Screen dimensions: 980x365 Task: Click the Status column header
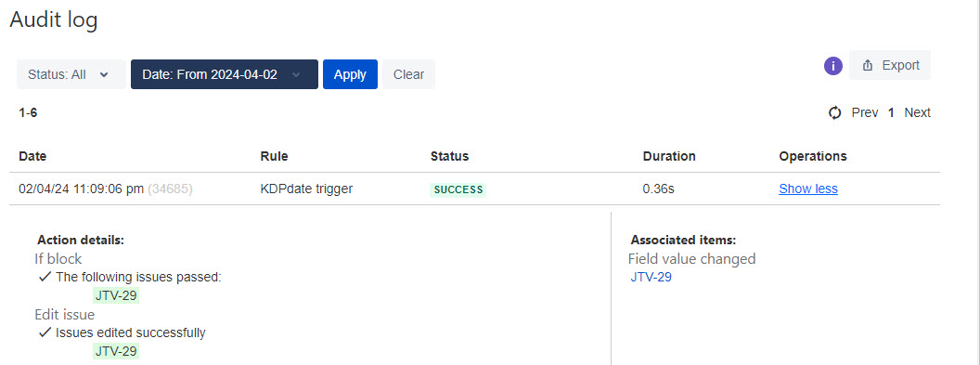[449, 156]
